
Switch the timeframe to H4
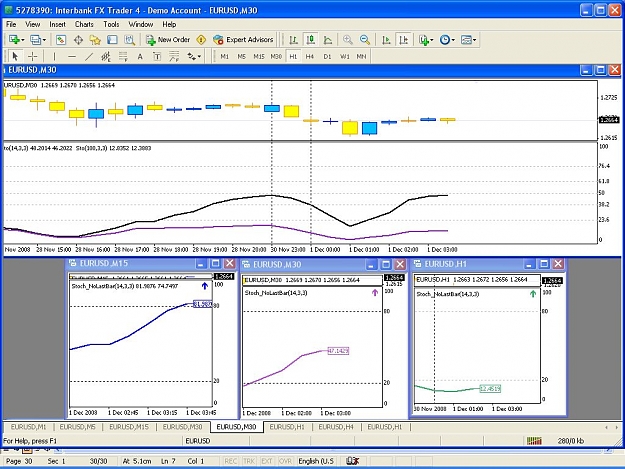(x=310, y=57)
